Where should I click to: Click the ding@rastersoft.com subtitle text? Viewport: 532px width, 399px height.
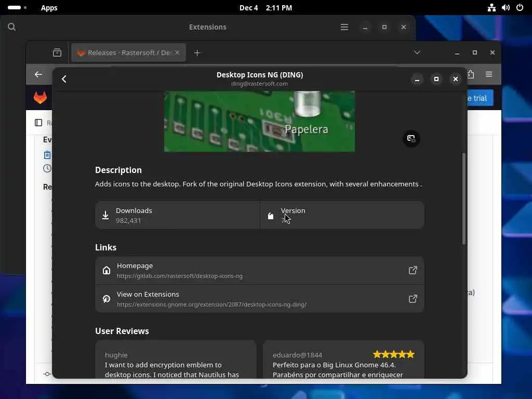pos(260,84)
